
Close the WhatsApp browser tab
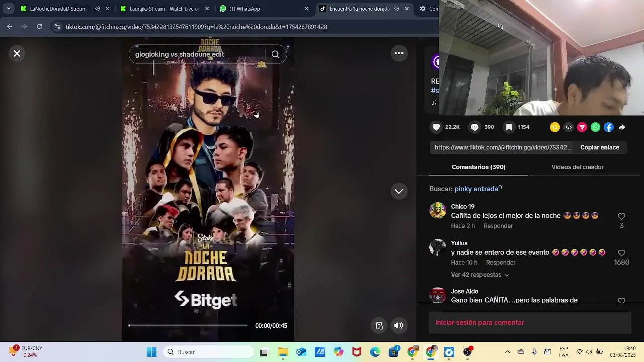(307, 9)
